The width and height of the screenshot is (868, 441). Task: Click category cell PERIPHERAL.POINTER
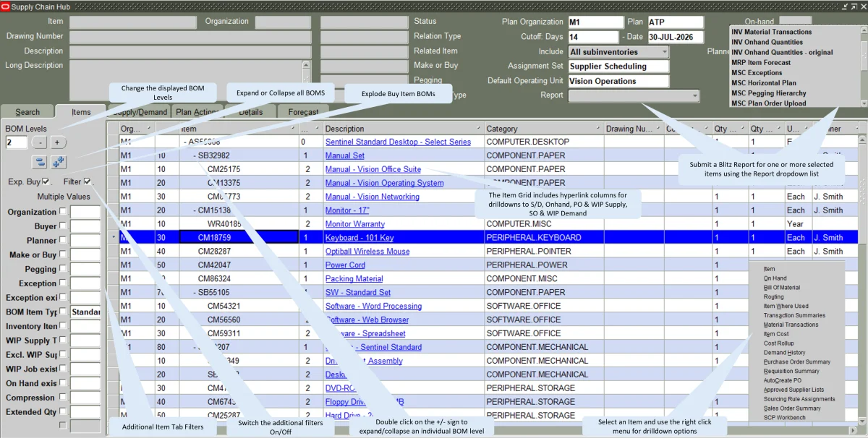click(x=543, y=252)
